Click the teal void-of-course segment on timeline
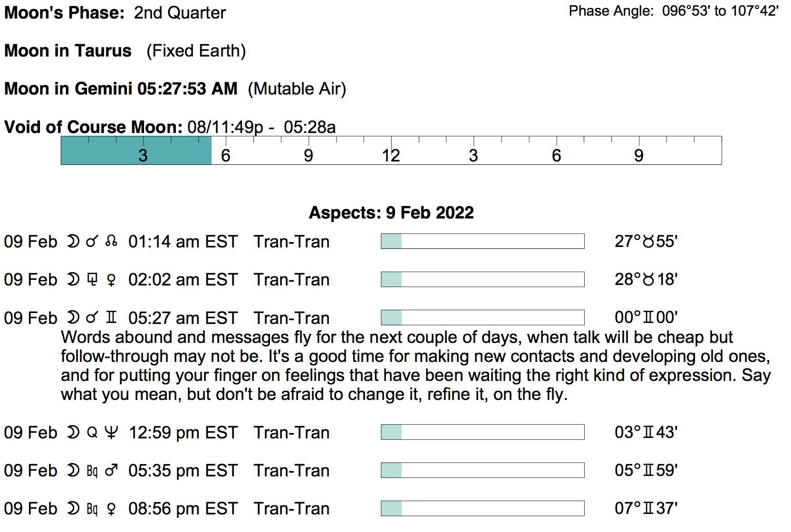This screenshot has width=791, height=532. (136, 151)
